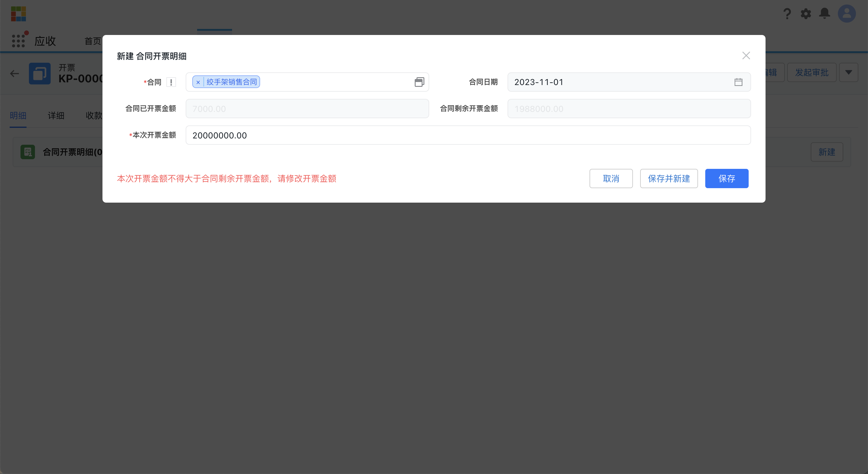
Task: Click 发起审批 button behind dialog
Action: coord(812,72)
